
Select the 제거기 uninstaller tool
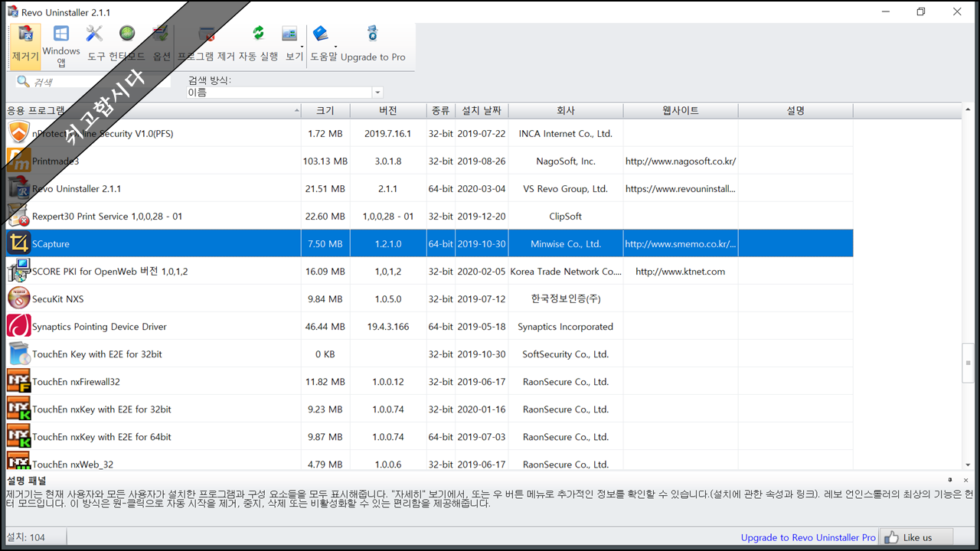pyautogui.click(x=25, y=46)
